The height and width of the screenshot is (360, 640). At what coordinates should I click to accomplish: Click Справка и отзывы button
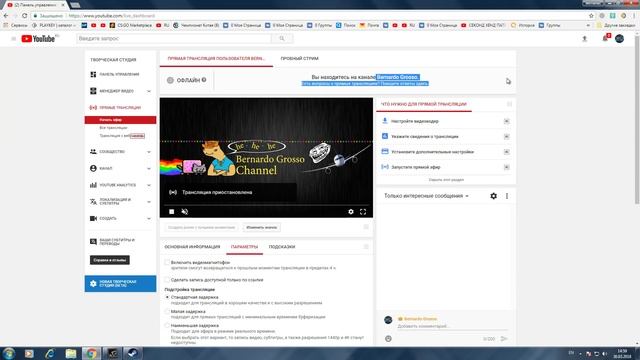tap(109, 260)
